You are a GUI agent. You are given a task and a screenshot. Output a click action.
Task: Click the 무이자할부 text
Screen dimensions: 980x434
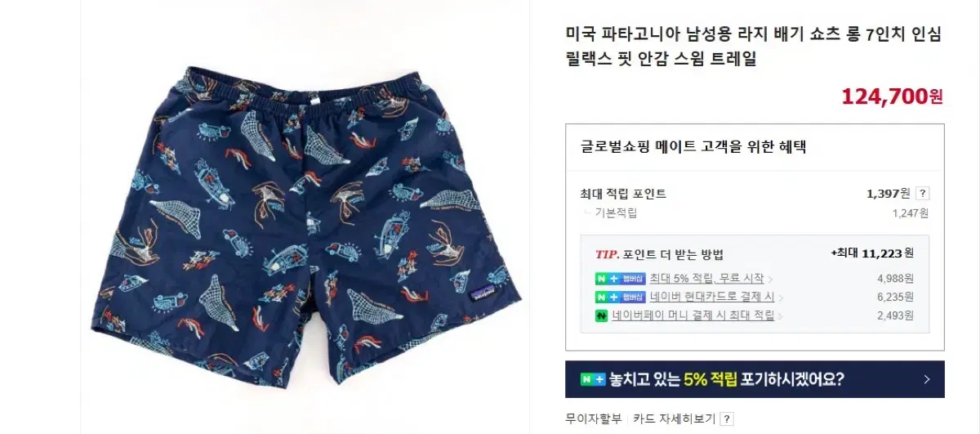594,419
